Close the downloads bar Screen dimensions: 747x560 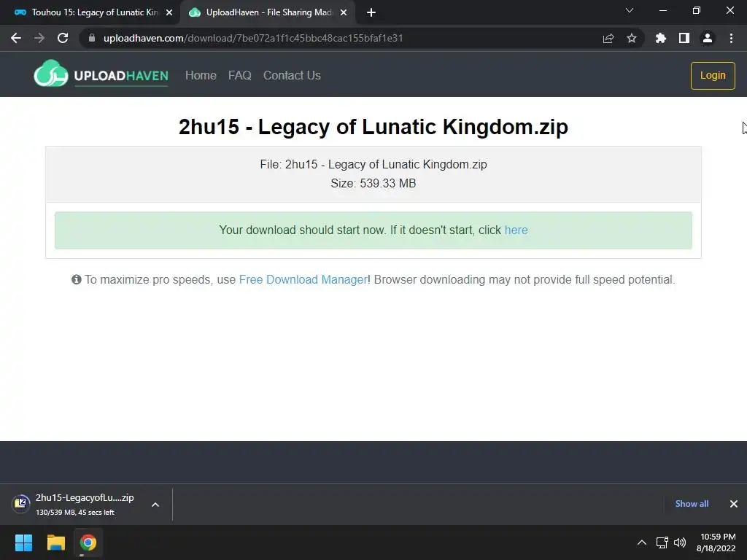(x=734, y=504)
